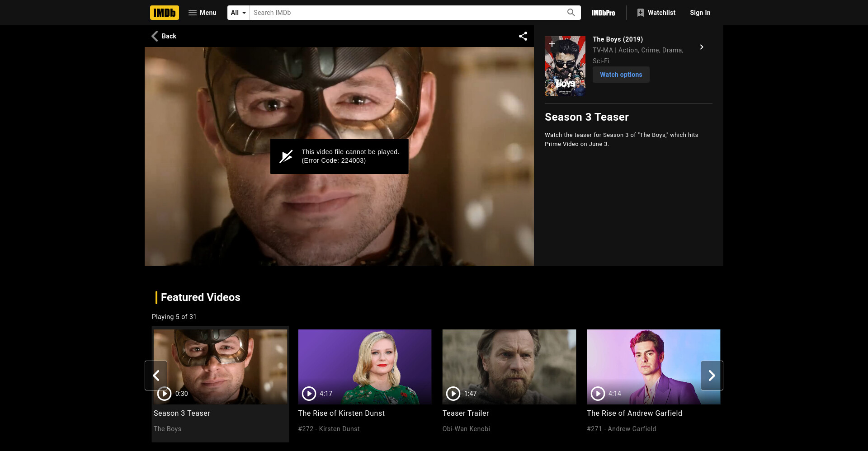Click the Featured Videos heading
The image size is (868, 451).
pos(200,297)
